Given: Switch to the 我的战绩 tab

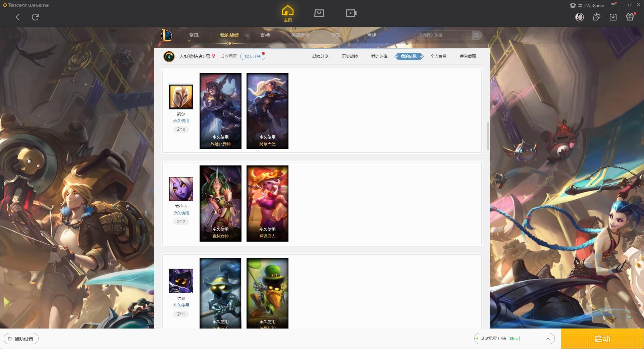Looking at the screenshot, I should pos(229,35).
